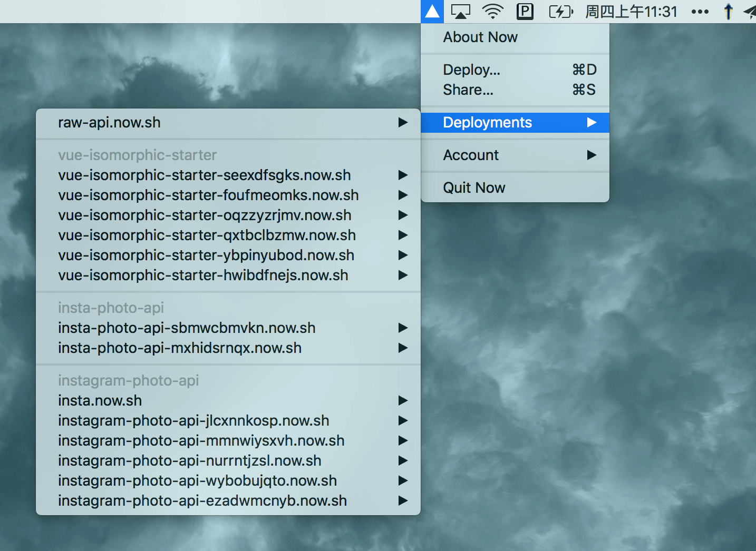The width and height of the screenshot is (756, 551).
Task: Click the upward arrow menu bar icon
Action: click(x=728, y=12)
